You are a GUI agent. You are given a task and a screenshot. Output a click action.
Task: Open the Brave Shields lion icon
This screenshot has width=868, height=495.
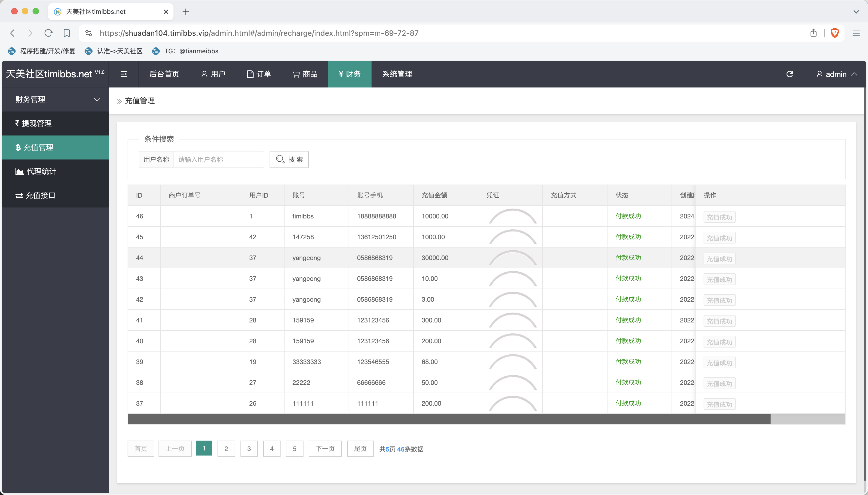(835, 33)
